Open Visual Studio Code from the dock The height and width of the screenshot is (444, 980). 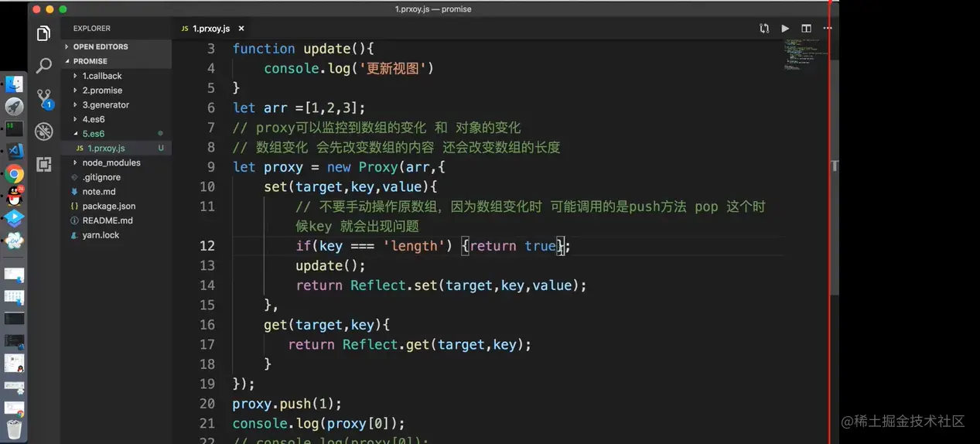click(14, 152)
